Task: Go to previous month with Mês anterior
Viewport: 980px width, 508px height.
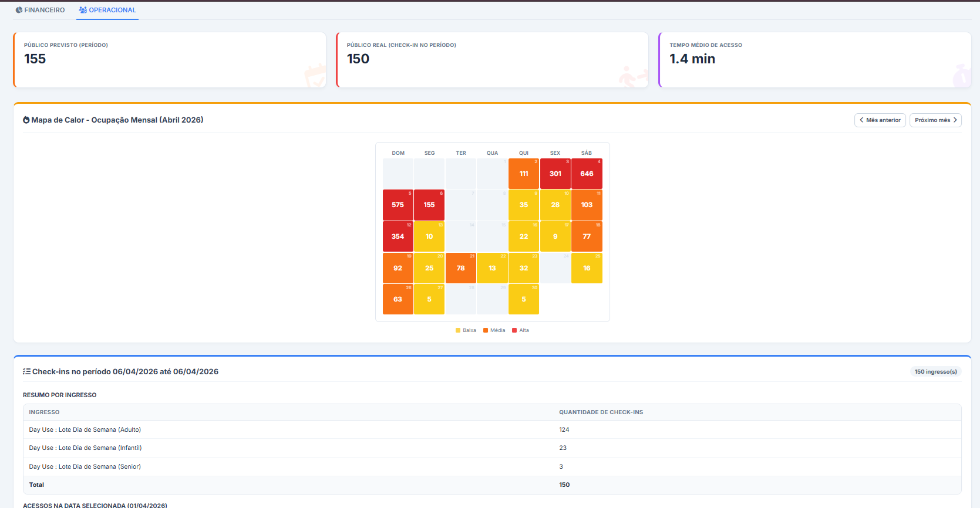Action: click(x=880, y=120)
